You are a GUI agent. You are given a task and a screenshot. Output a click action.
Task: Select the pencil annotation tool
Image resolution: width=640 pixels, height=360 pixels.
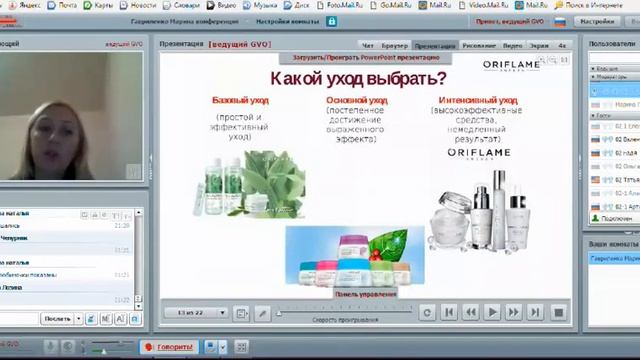click(262, 313)
